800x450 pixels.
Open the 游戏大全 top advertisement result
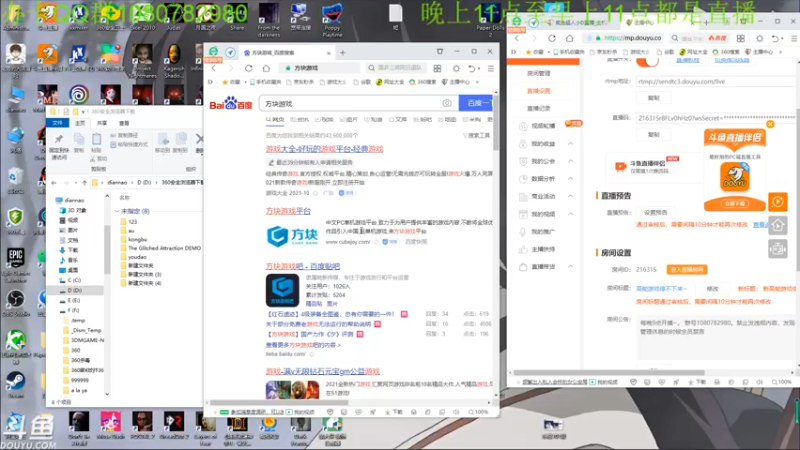[x=324, y=149]
